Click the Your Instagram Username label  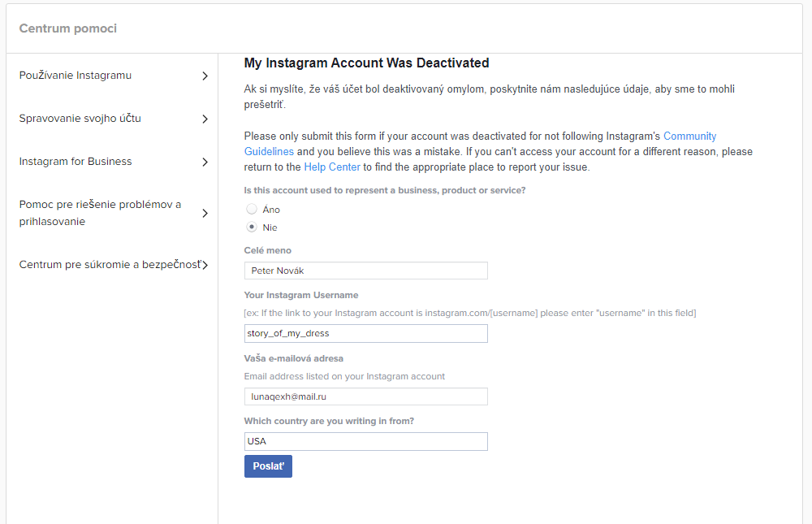click(x=301, y=295)
